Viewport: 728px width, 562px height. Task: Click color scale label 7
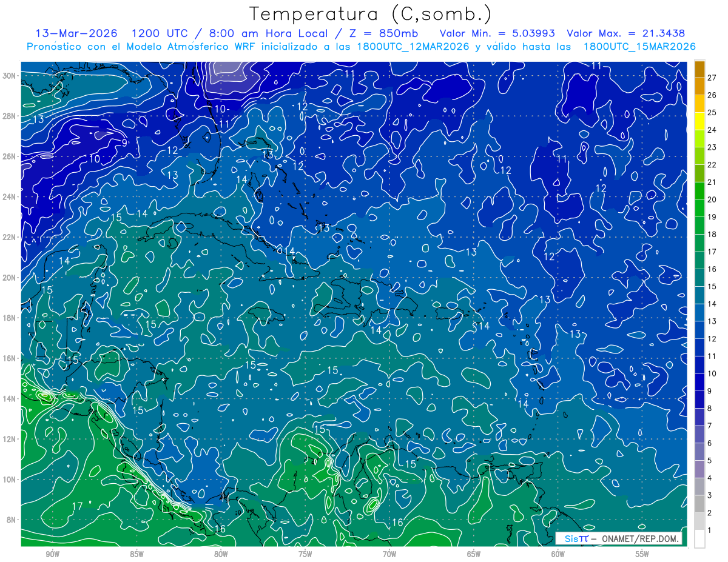pos(710,426)
